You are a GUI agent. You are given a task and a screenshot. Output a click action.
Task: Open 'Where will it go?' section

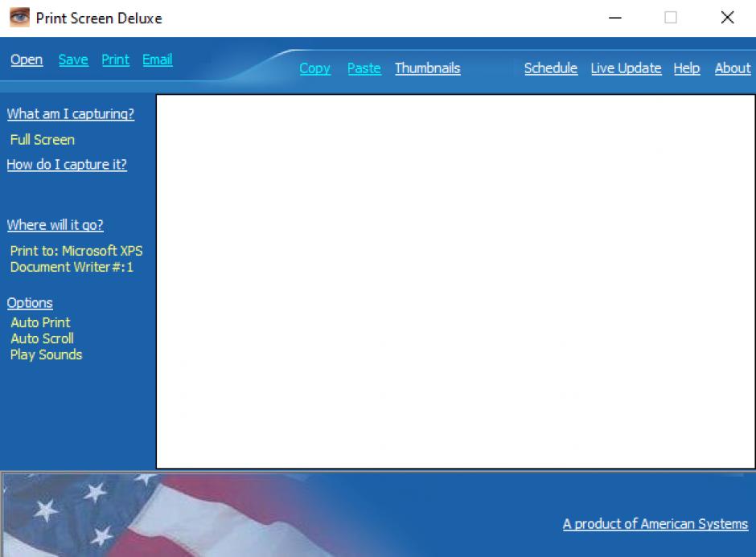point(55,225)
